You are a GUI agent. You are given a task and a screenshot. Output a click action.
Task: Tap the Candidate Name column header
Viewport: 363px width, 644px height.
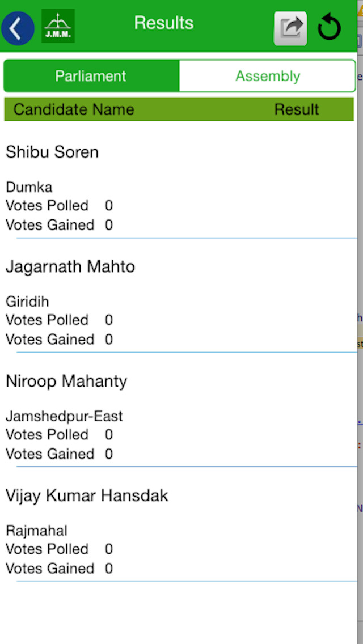click(74, 109)
